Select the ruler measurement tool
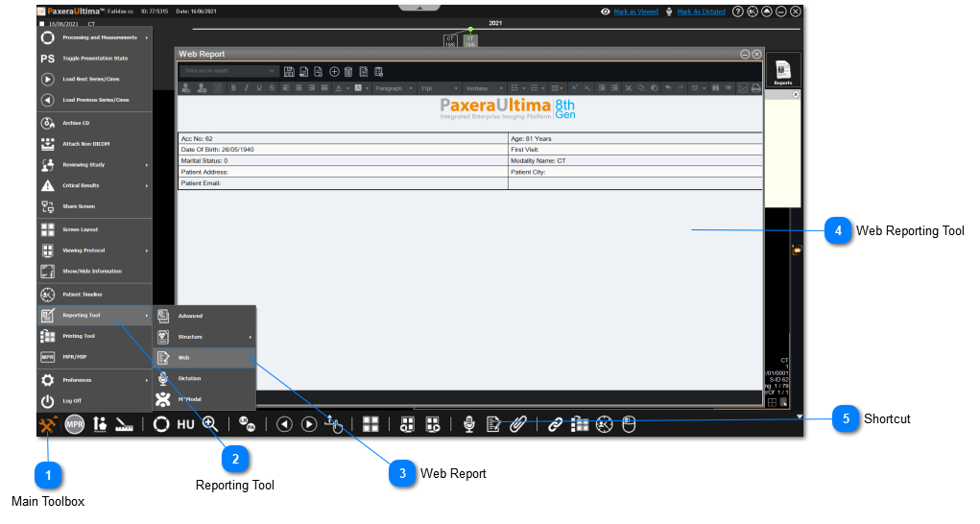Screen dimensions: 980x524 click(x=124, y=424)
